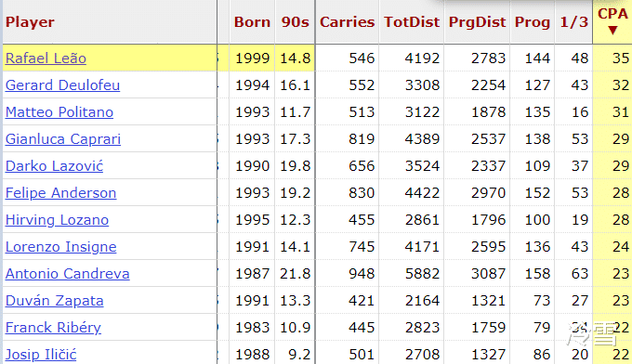Sort table by Born column header
The height and width of the screenshot is (364, 632).
point(252,22)
